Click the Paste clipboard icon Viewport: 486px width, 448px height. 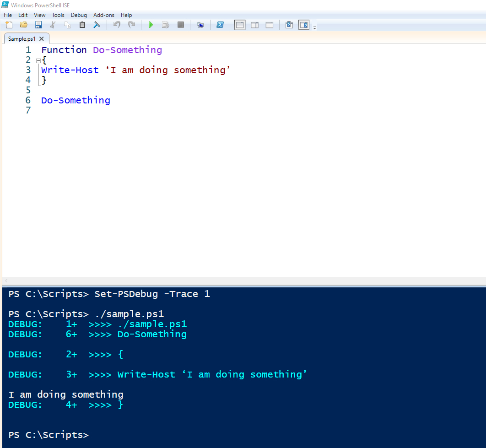pos(82,25)
